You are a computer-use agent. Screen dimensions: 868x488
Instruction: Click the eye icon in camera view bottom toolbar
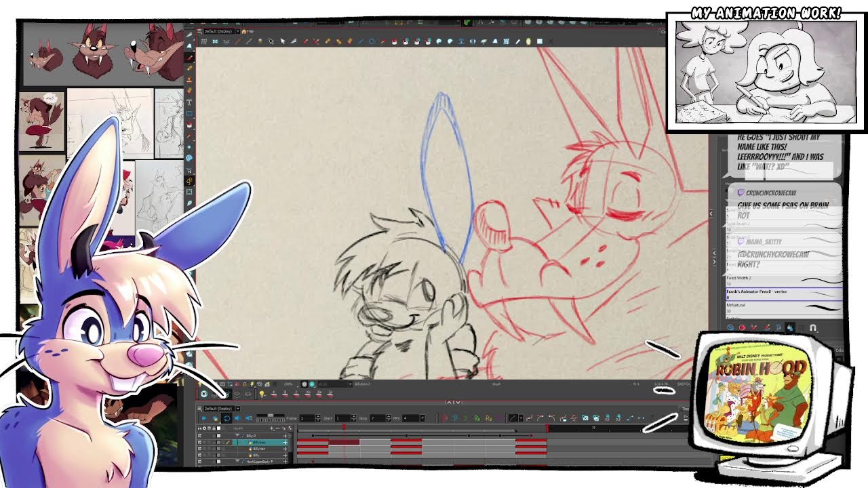204,394
